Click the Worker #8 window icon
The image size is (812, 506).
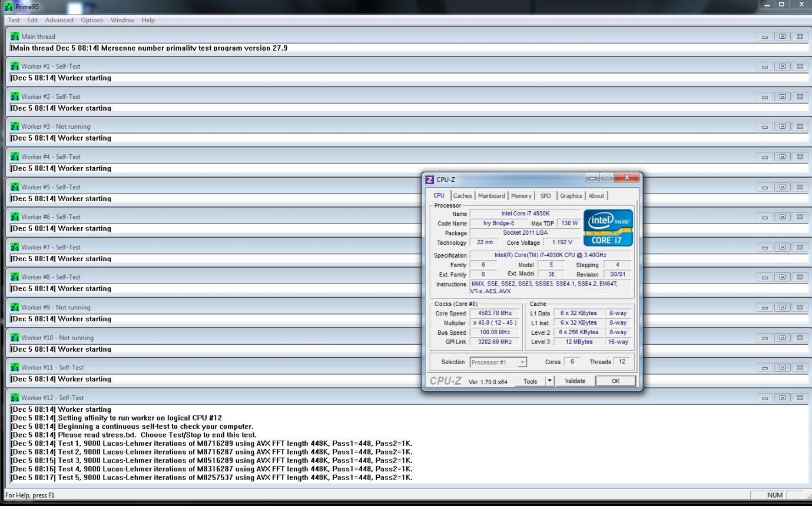point(15,277)
